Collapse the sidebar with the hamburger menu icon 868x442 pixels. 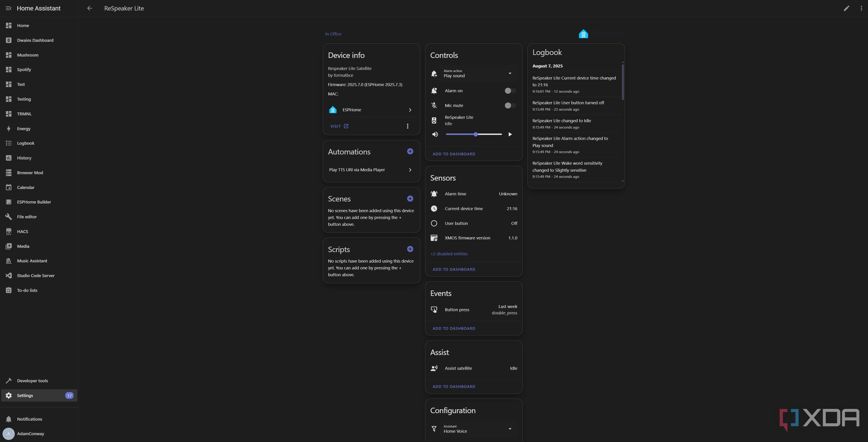[x=8, y=8]
